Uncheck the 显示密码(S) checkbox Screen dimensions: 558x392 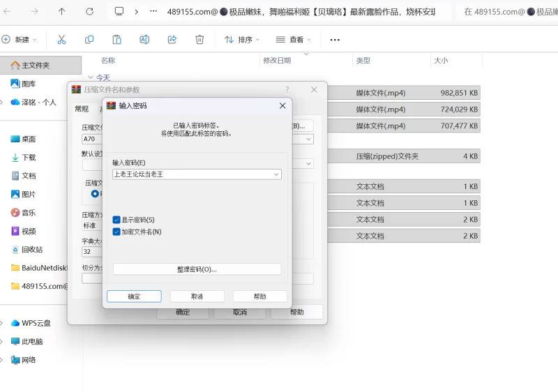pos(116,220)
